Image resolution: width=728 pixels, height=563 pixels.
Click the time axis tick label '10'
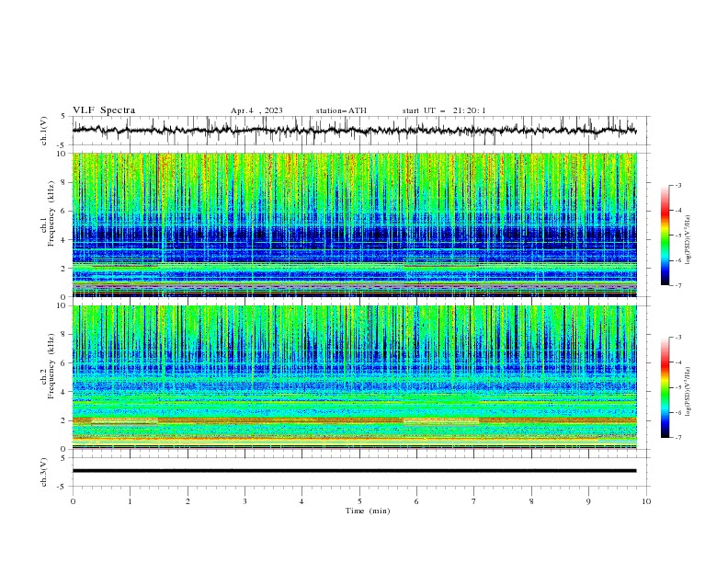point(646,501)
